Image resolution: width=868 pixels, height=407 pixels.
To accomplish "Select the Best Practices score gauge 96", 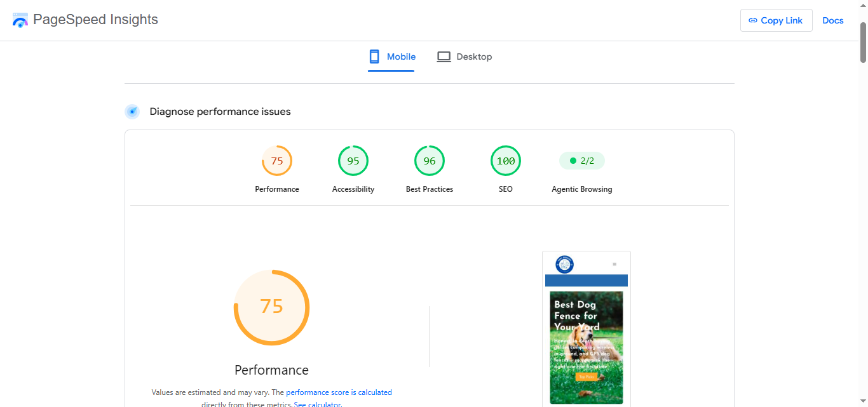I will [430, 161].
